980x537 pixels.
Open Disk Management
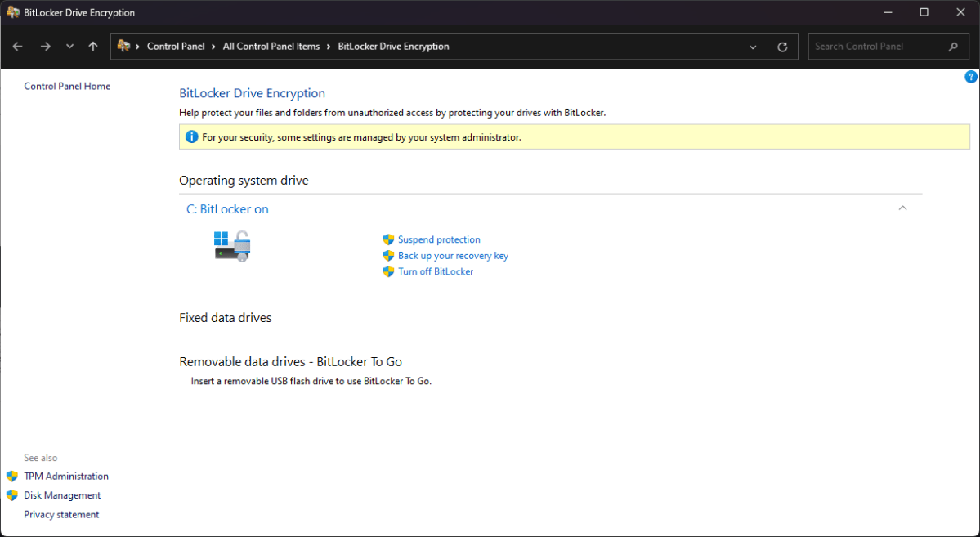(62, 495)
